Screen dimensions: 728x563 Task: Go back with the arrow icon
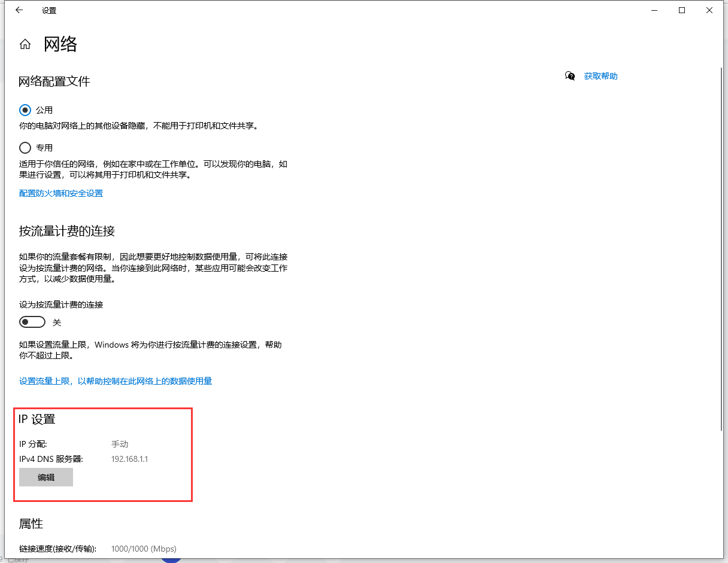click(19, 10)
